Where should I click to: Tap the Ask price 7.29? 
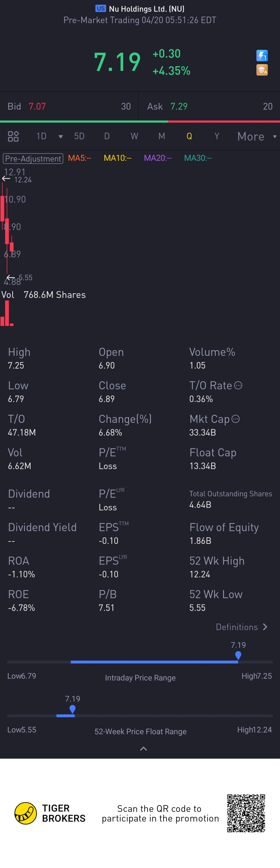point(179,106)
